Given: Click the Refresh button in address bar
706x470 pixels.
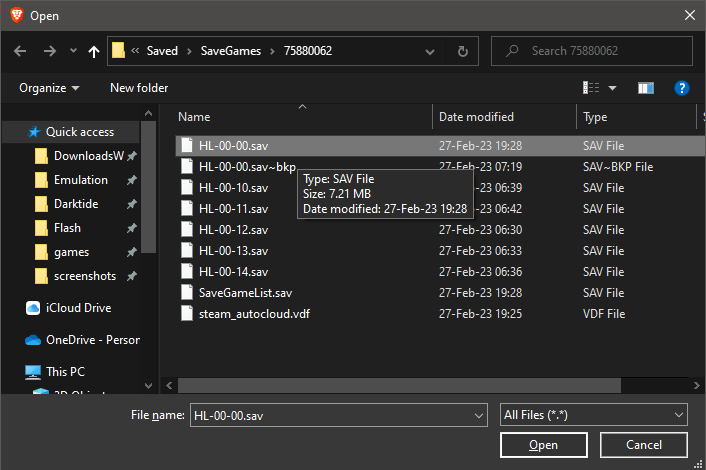Looking at the screenshot, I should click(462, 51).
